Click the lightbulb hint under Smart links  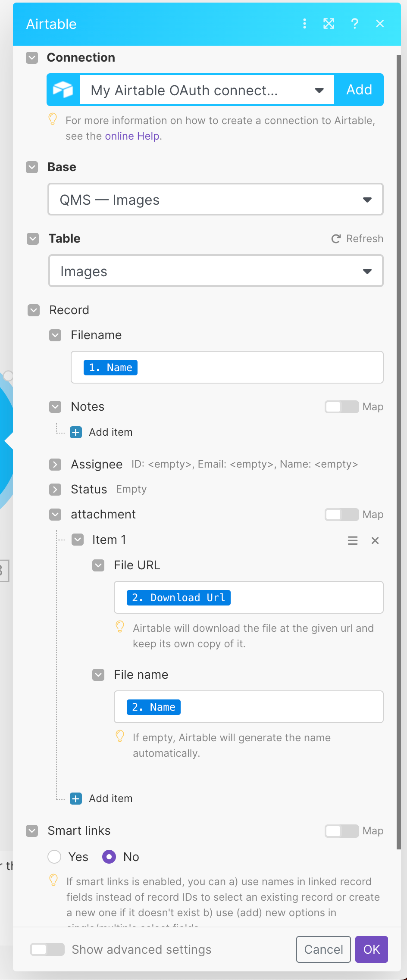(54, 880)
